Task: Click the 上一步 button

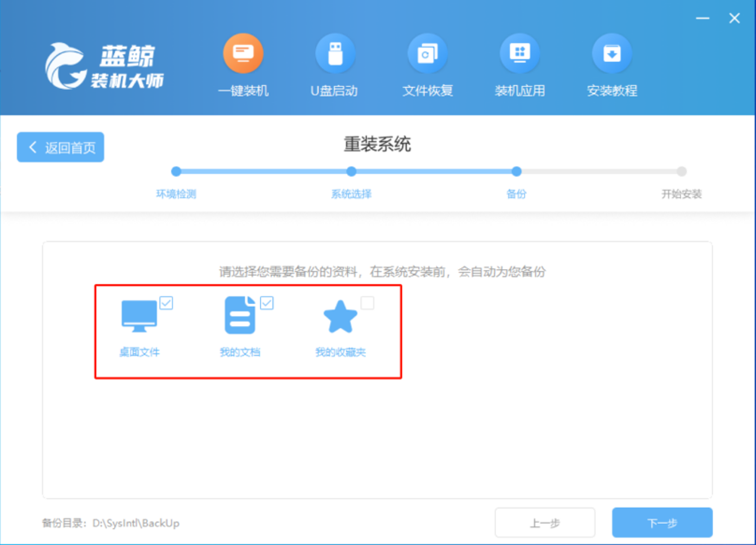Action: (x=544, y=522)
